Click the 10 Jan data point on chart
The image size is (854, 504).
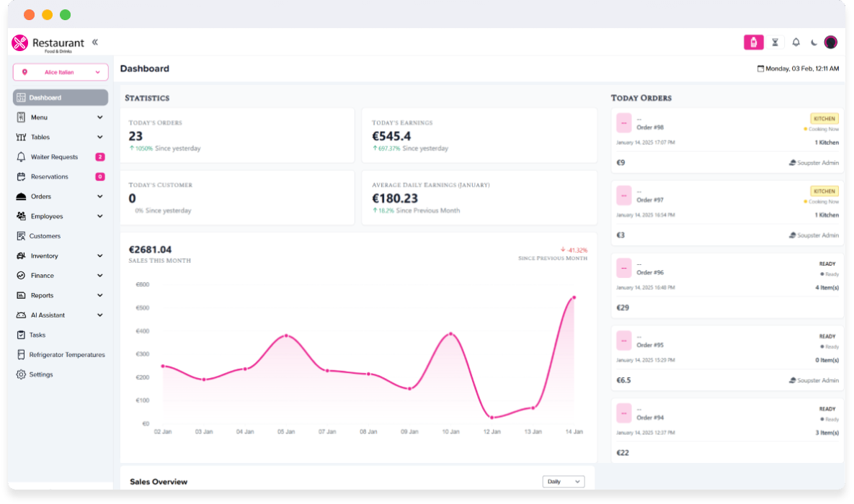[451, 333]
